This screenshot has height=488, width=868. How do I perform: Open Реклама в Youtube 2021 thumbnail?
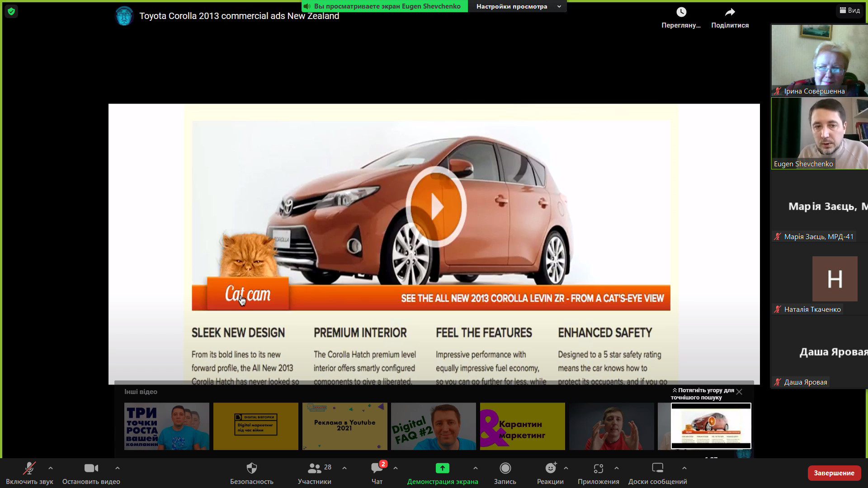coord(345,426)
